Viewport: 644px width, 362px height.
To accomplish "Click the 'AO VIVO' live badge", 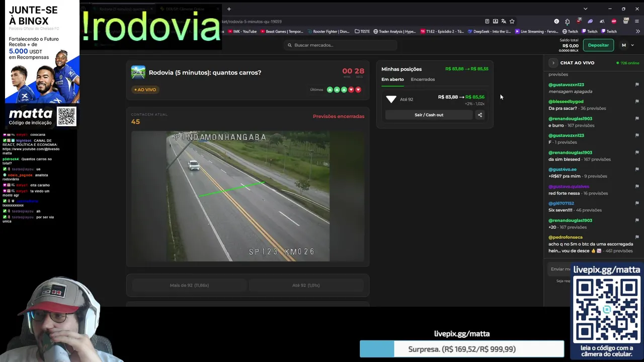I will [145, 89].
